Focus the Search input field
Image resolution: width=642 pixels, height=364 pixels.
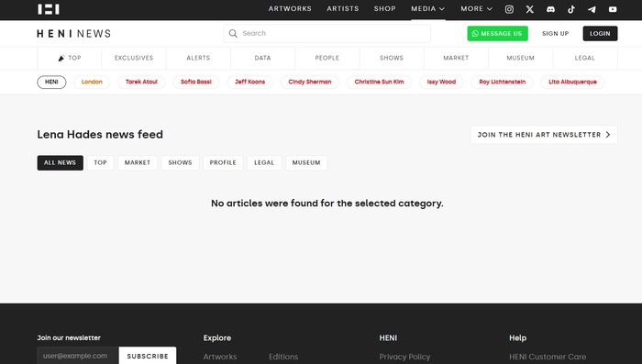click(327, 33)
